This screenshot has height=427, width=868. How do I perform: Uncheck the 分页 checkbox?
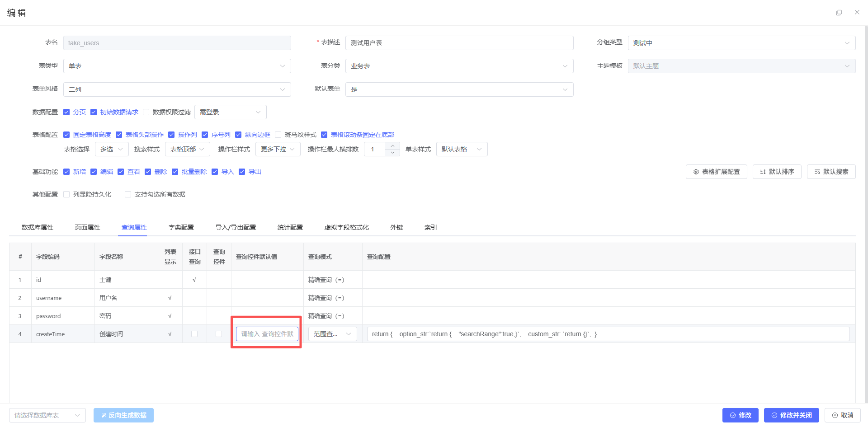pos(66,112)
